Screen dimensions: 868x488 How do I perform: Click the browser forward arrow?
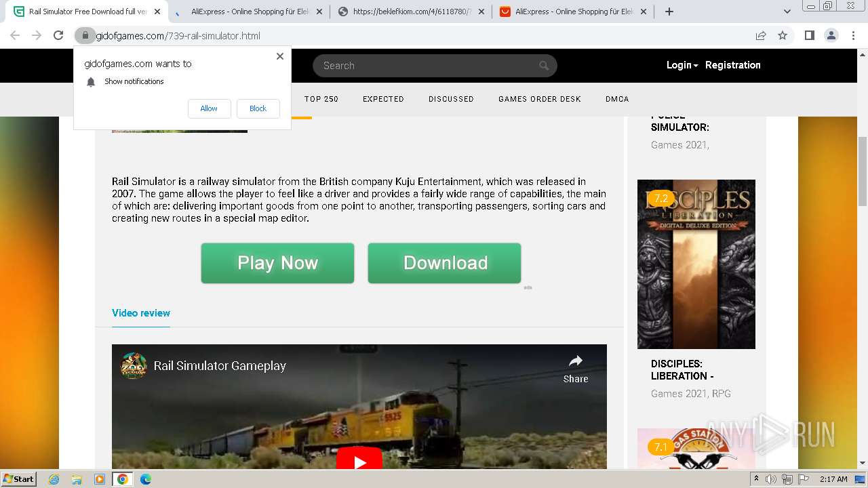(x=37, y=35)
